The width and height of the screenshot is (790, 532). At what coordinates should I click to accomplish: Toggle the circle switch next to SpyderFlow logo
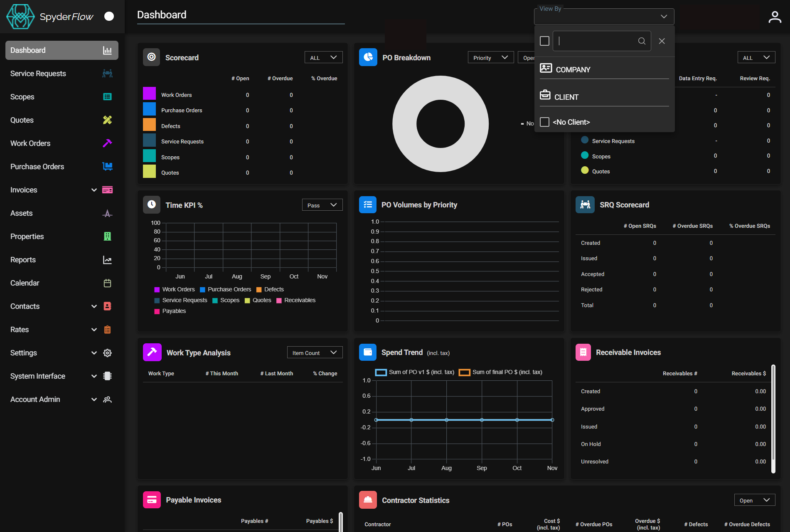tap(109, 16)
